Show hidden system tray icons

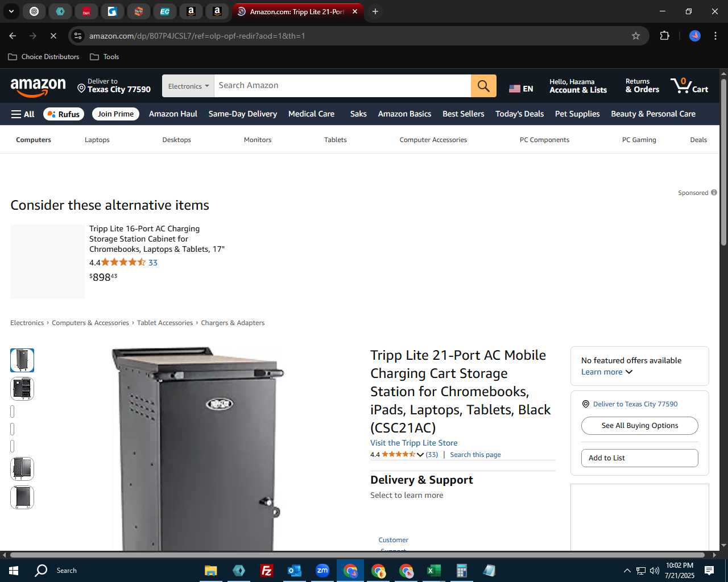(x=627, y=571)
